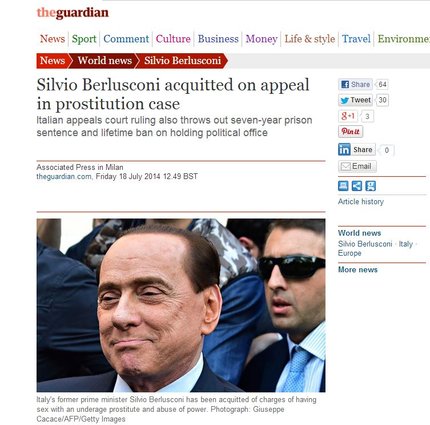The width and height of the screenshot is (430, 425).
Task: Click the print icon above Article history
Action: click(343, 186)
